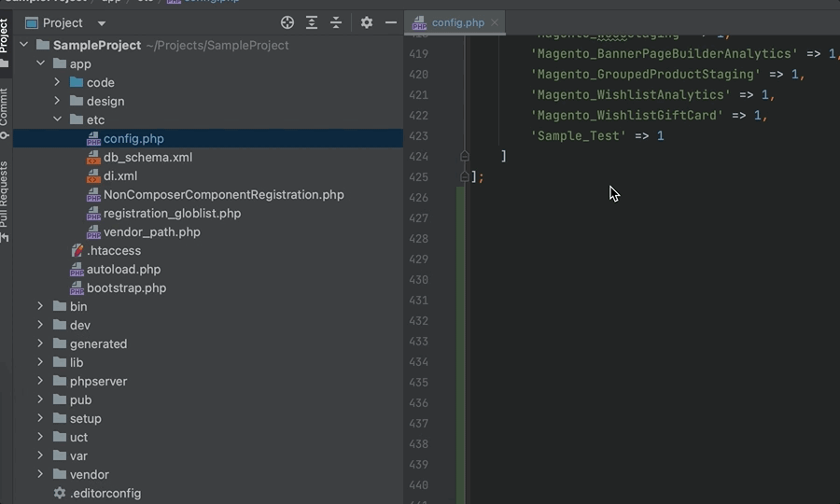The height and width of the screenshot is (504, 840).
Task: Select bootstrap.php file
Action: [126, 288]
